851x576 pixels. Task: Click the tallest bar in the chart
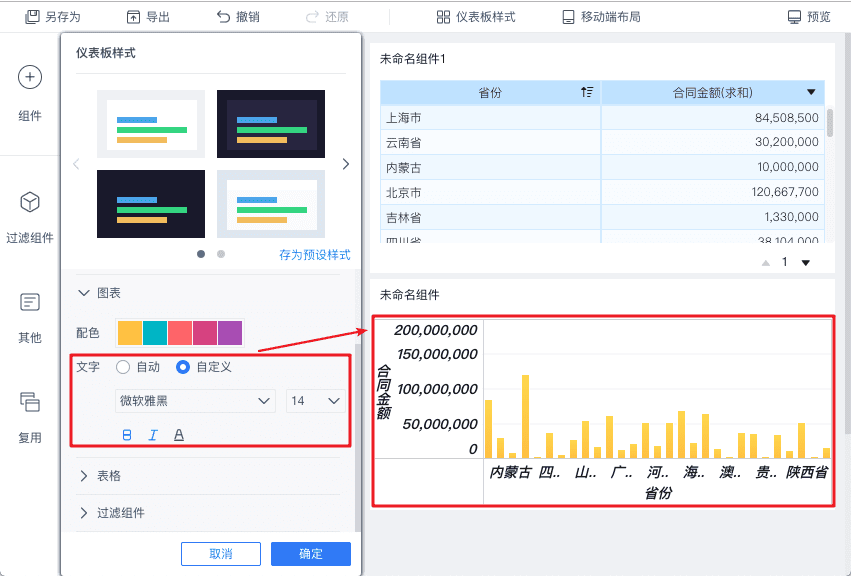pyautogui.click(x=525, y=416)
